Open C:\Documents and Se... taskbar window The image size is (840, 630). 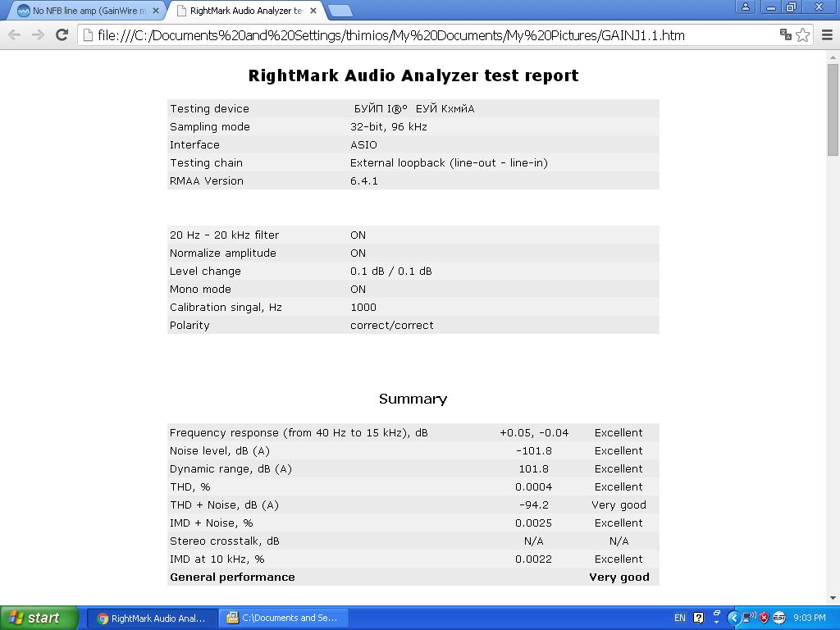[x=284, y=619]
